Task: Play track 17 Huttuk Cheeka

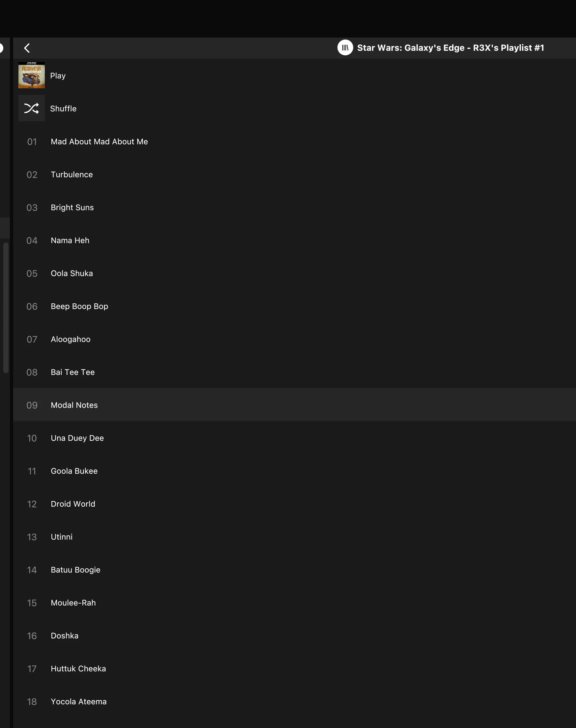Action: (78, 669)
